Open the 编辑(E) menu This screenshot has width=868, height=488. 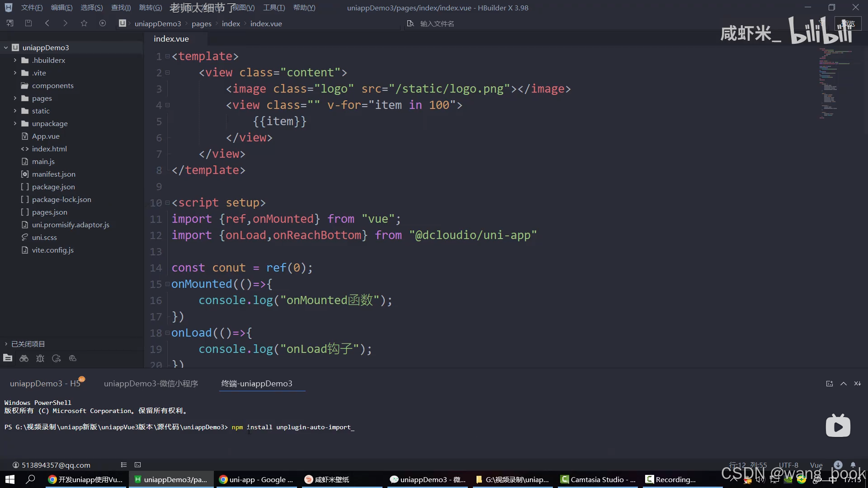[x=61, y=8]
